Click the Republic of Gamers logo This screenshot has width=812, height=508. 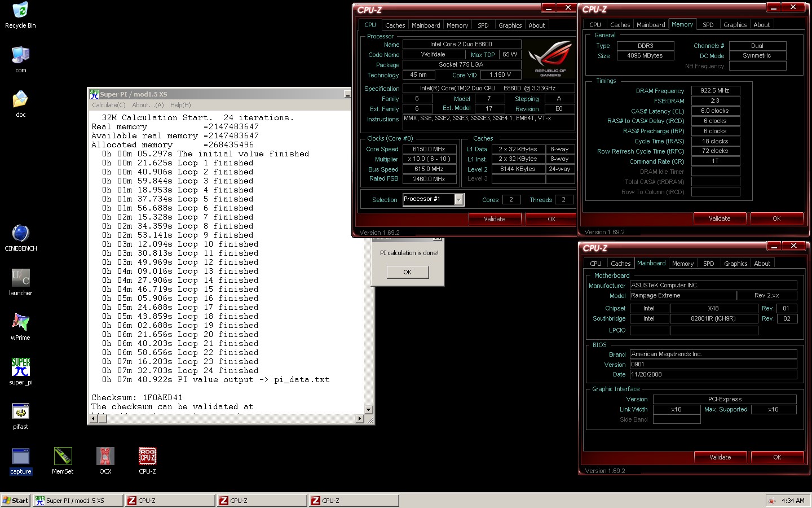tap(550, 58)
